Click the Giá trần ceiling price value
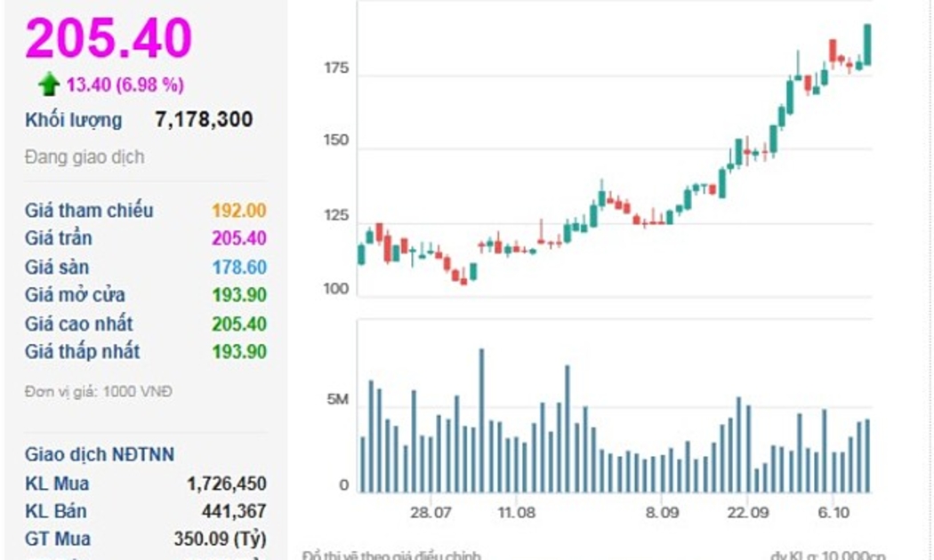Image resolution: width=934 pixels, height=560 pixels. 238,238
